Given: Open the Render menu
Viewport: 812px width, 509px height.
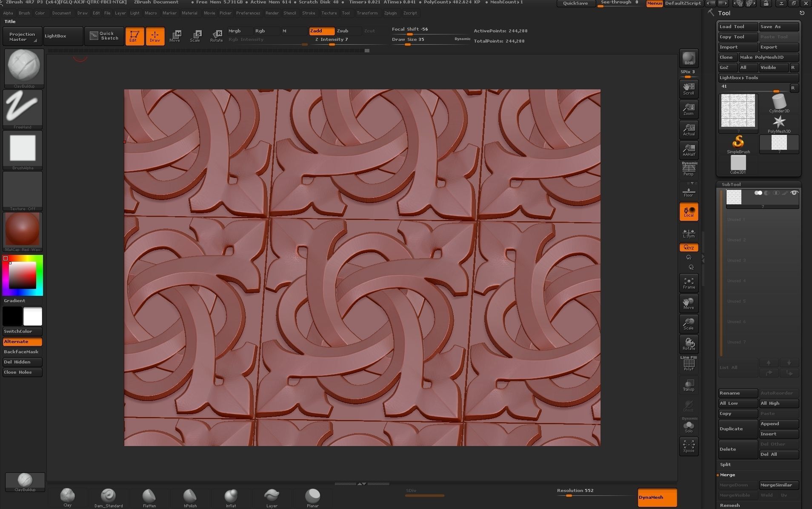Looking at the screenshot, I should coord(272,13).
